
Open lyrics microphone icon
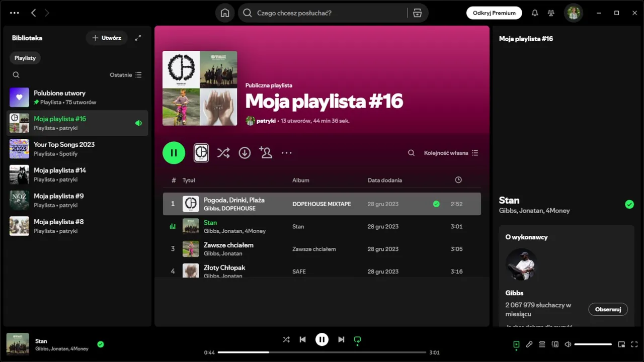tap(529, 344)
